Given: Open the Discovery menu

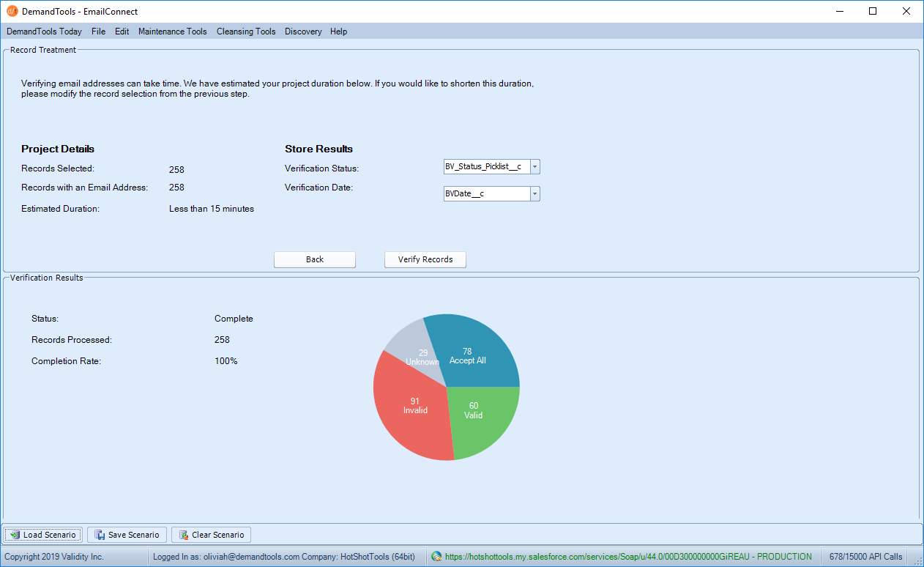Looking at the screenshot, I should point(303,31).
